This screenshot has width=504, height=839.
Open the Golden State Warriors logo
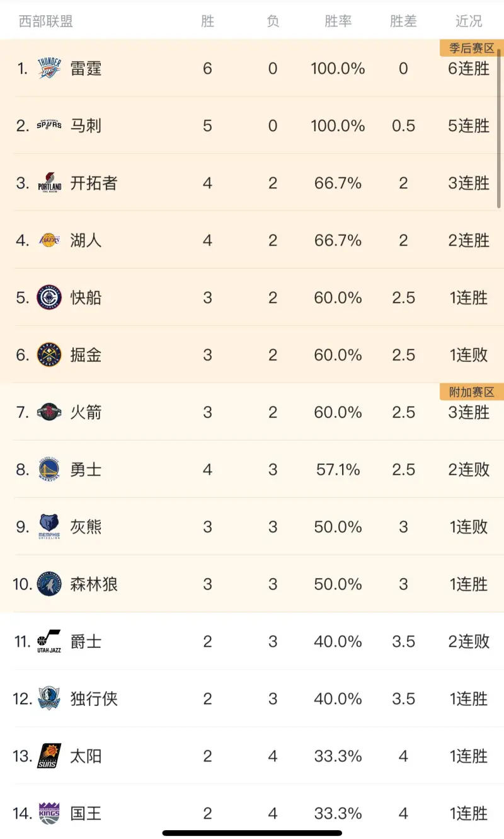click(x=49, y=470)
